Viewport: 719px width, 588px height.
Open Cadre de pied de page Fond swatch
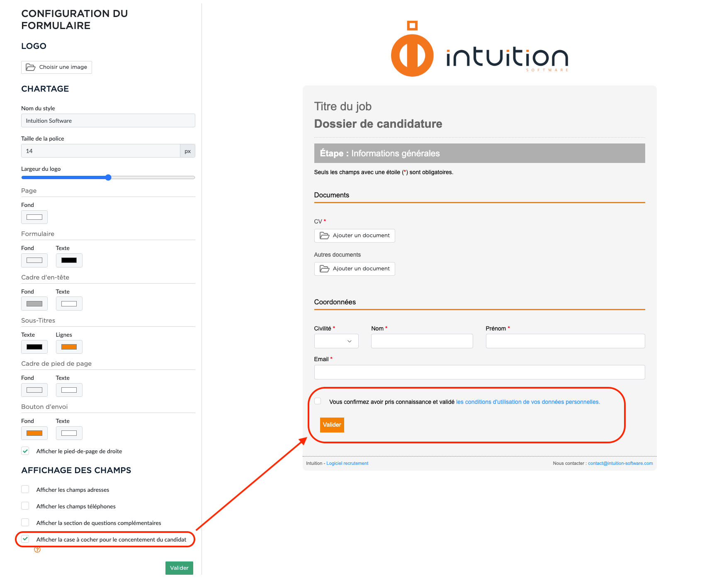pos(34,390)
